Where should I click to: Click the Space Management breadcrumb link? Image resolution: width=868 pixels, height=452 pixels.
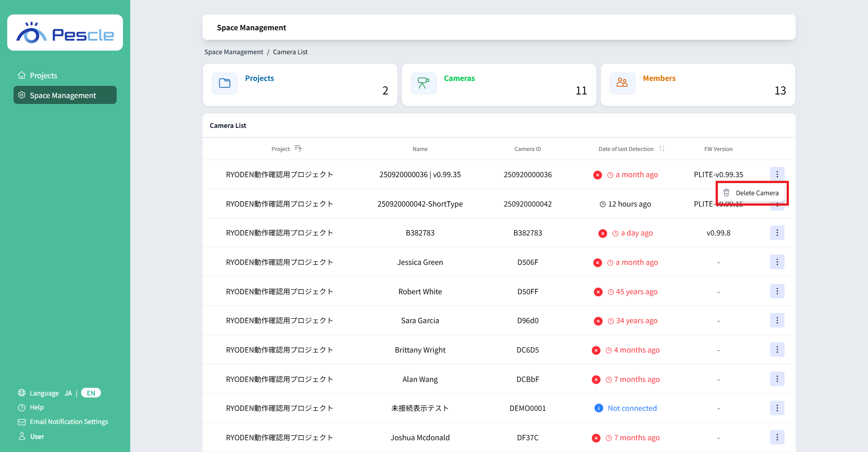[233, 52]
